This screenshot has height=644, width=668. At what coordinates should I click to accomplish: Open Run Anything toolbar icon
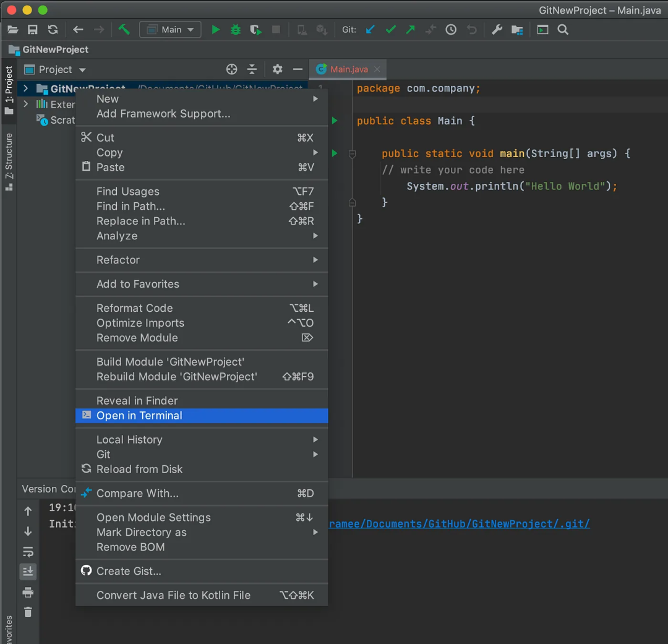pyautogui.click(x=543, y=30)
